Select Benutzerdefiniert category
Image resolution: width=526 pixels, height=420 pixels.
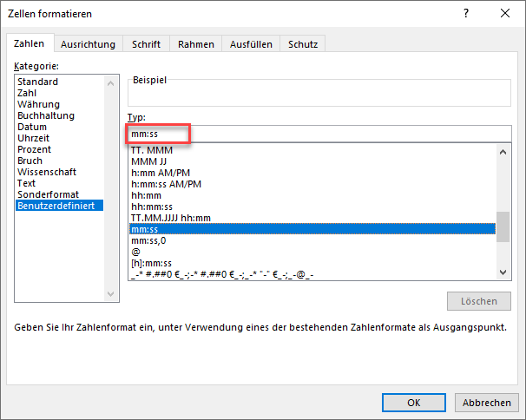pyautogui.click(x=59, y=206)
